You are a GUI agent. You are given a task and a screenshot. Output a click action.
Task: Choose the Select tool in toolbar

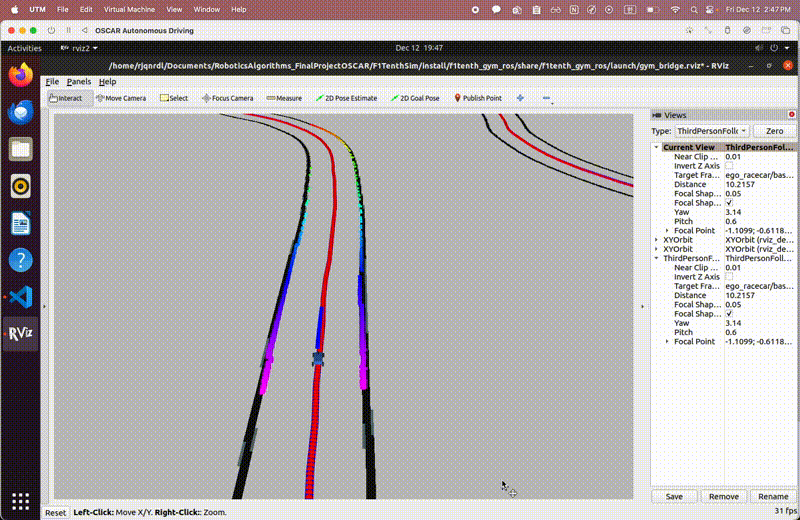coord(174,98)
